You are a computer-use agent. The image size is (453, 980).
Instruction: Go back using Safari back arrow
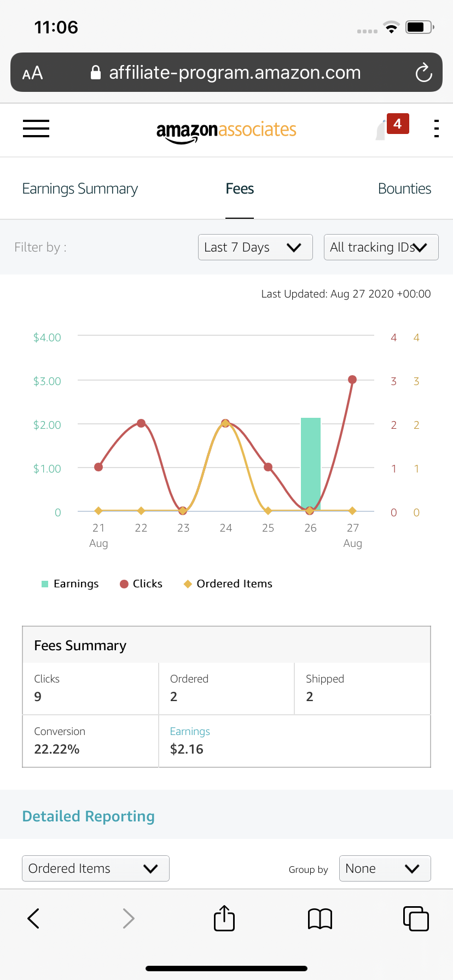click(x=33, y=918)
